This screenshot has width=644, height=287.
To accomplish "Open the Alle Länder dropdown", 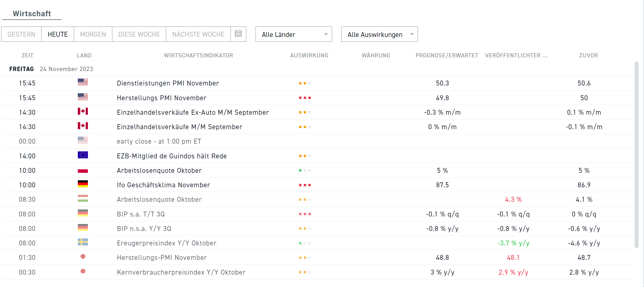I will [294, 34].
